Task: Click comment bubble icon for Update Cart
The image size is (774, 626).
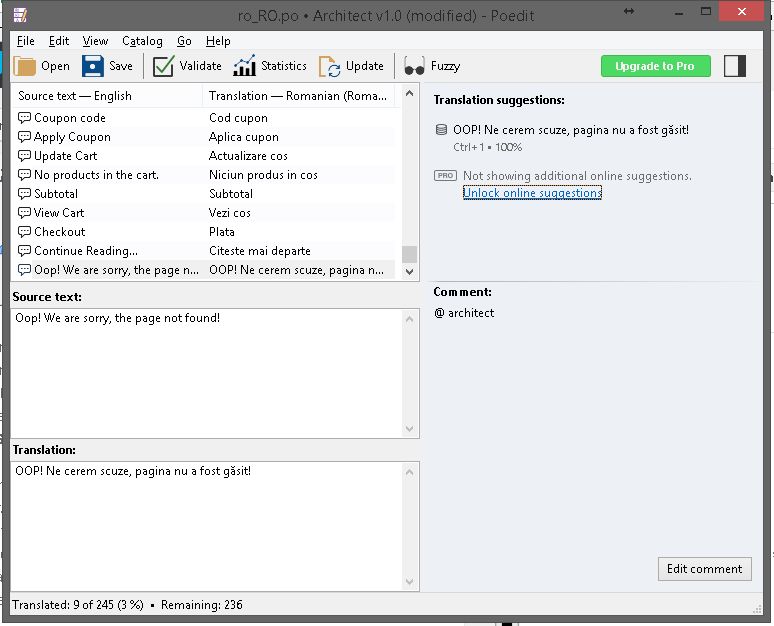Action: (24, 156)
